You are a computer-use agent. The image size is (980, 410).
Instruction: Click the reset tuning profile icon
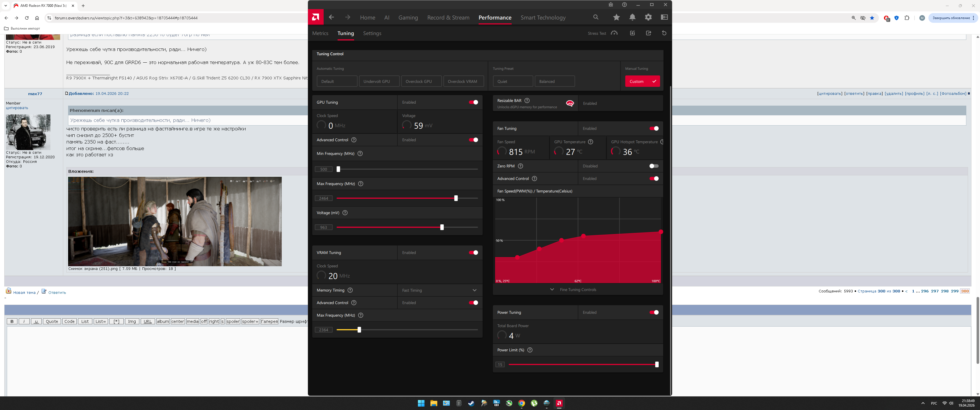click(664, 33)
